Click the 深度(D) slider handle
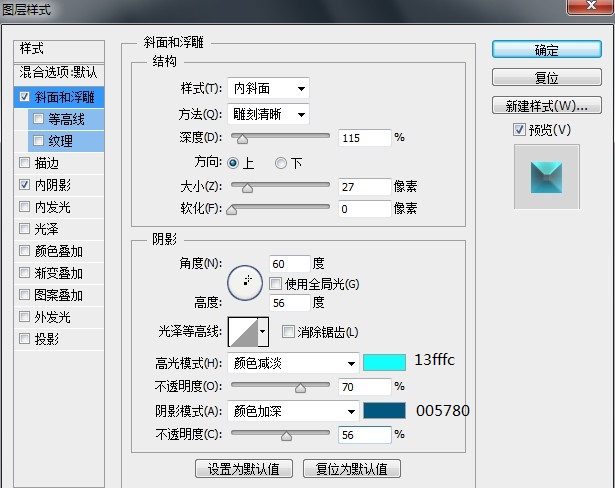 242,138
